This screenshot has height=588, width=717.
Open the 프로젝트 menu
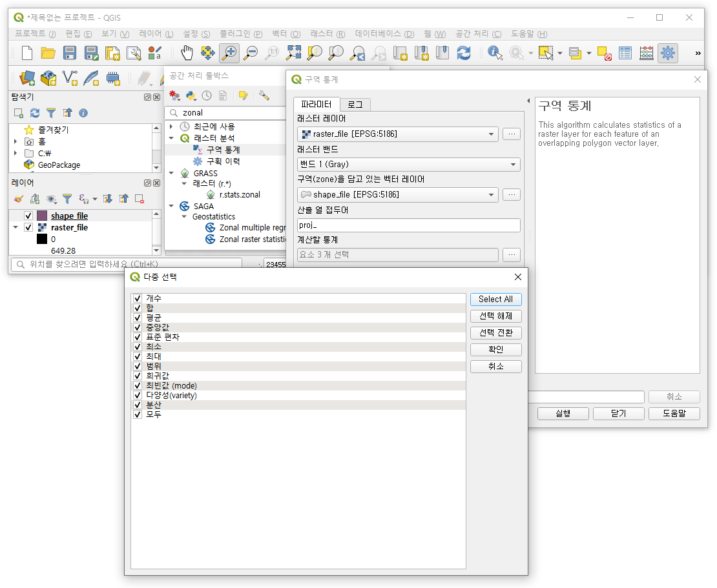click(36, 34)
